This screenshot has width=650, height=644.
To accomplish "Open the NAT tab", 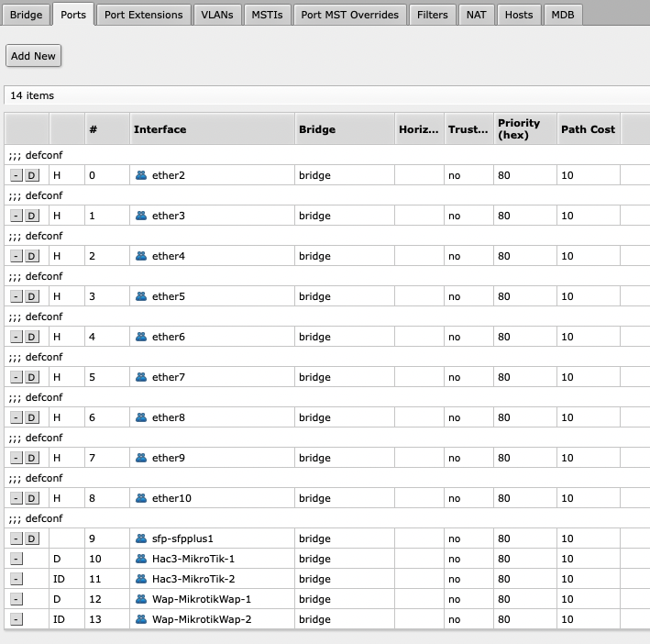I will [477, 15].
